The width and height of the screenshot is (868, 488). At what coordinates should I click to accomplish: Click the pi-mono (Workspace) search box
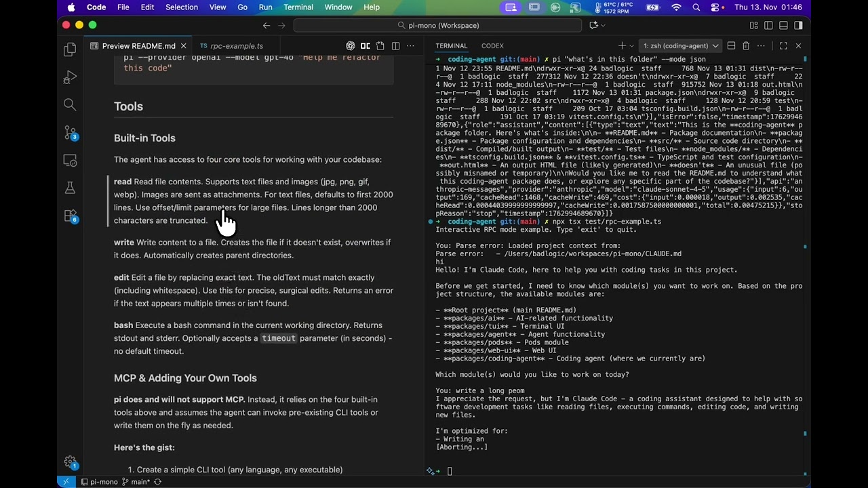437,25
